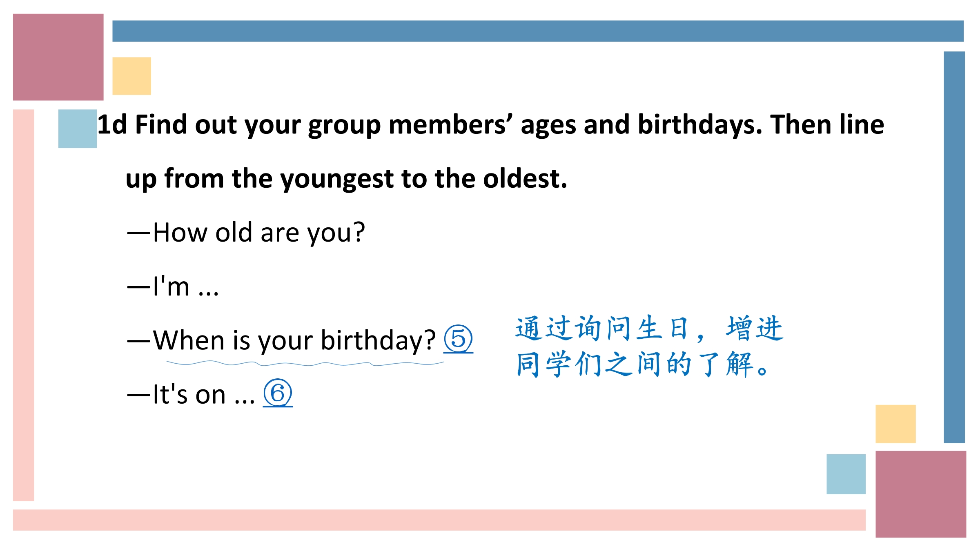Select the 1d instruction heading text
The width and height of the screenshot is (980, 551).
pos(490,151)
